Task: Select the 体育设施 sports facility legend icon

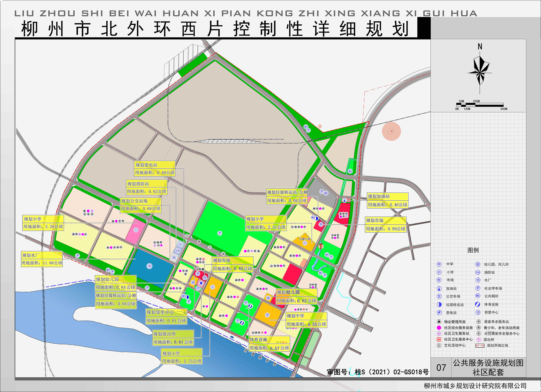Action: pos(478,304)
